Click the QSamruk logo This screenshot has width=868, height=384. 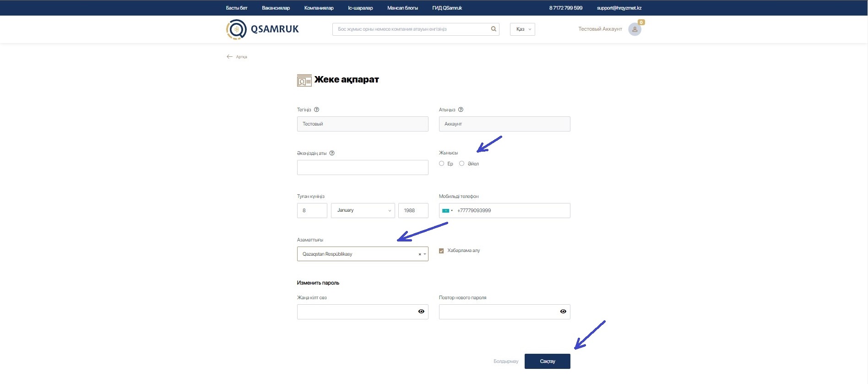[x=262, y=29]
